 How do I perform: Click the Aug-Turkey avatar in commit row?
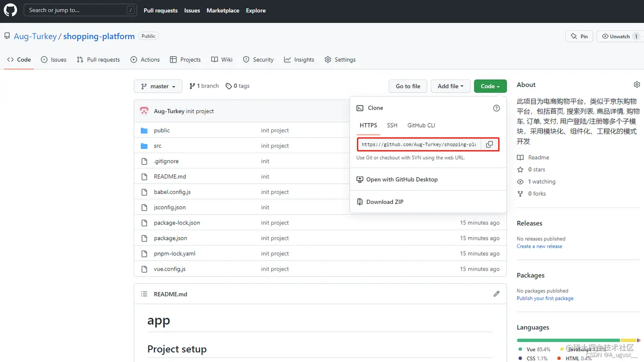click(144, 111)
